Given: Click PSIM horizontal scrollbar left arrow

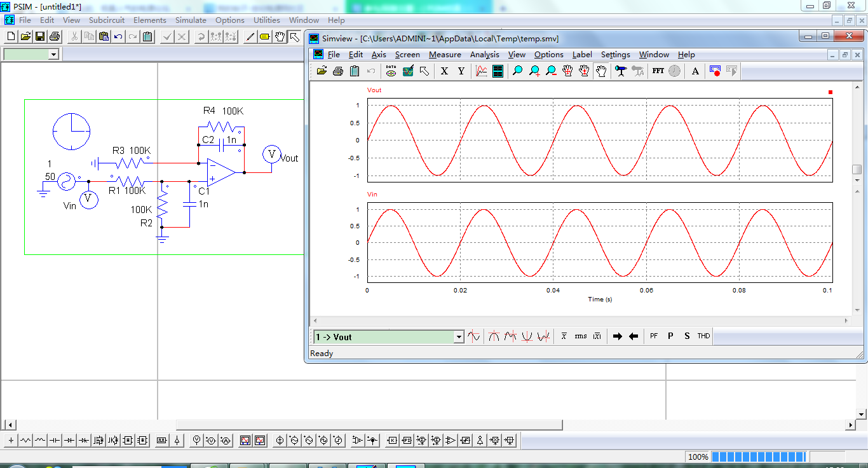Looking at the screenshot, I should point(9,425).
